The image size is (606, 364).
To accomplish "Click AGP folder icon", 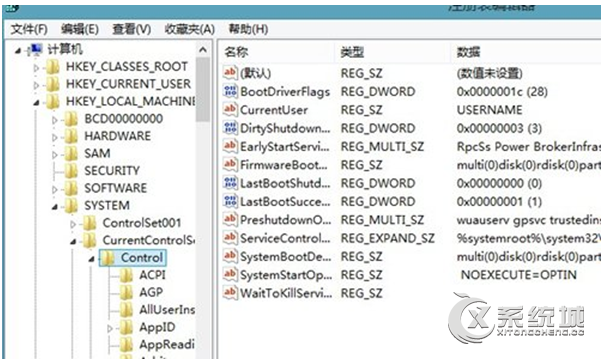I will point(126,293).
